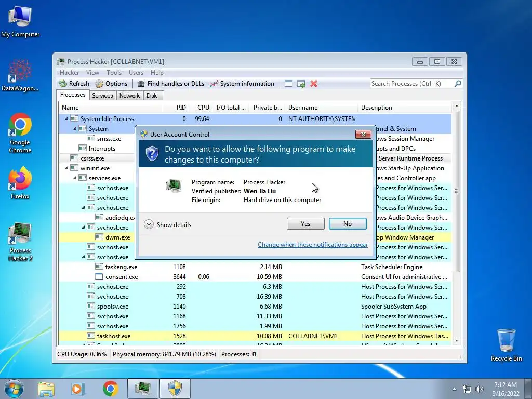Collapse the System Idle Process tree node

[x=66, y=119]
